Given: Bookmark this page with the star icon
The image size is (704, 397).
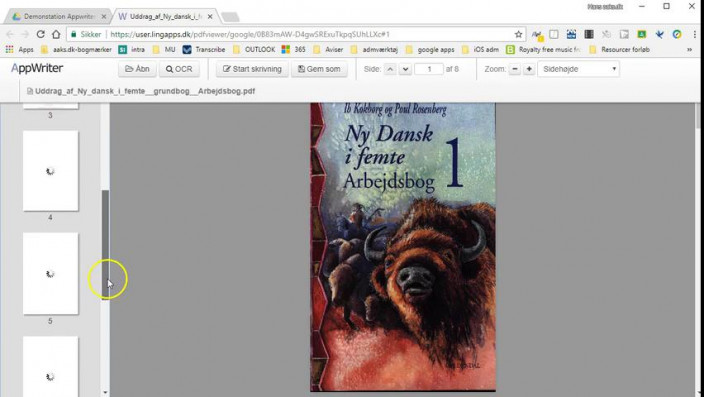Looking at the screenshot, I should (518, 34).
